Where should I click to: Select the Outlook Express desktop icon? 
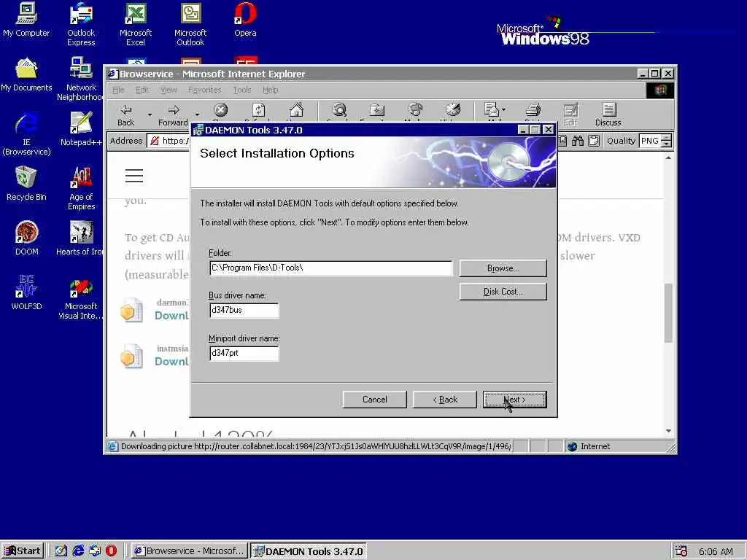point(81,24)
